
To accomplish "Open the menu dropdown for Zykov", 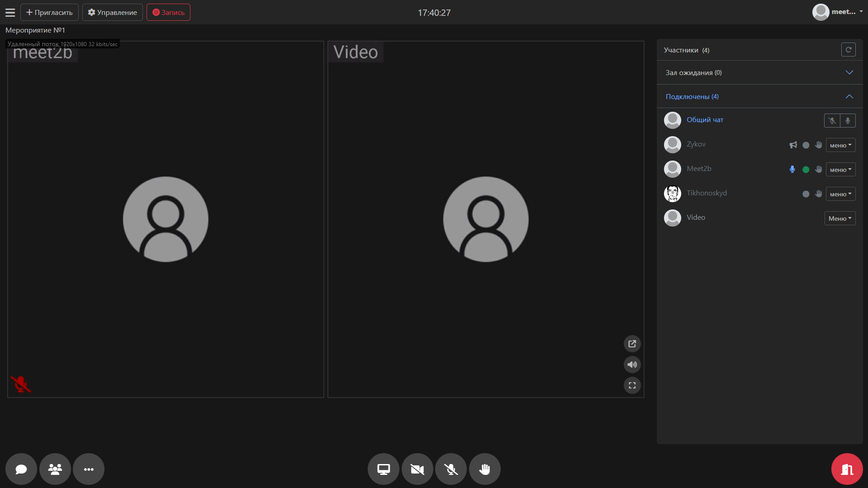I will [x=840, y=145].
